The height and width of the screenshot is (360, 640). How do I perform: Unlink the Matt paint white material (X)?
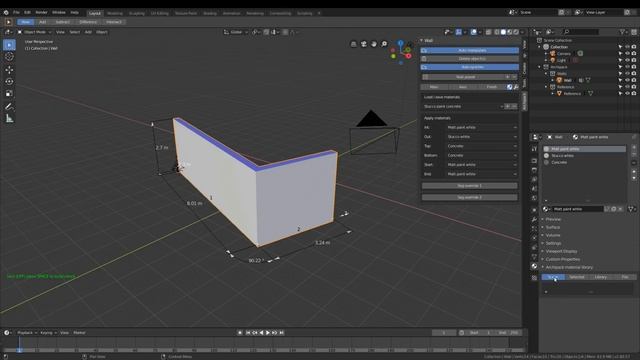click(x=620, y=209)
